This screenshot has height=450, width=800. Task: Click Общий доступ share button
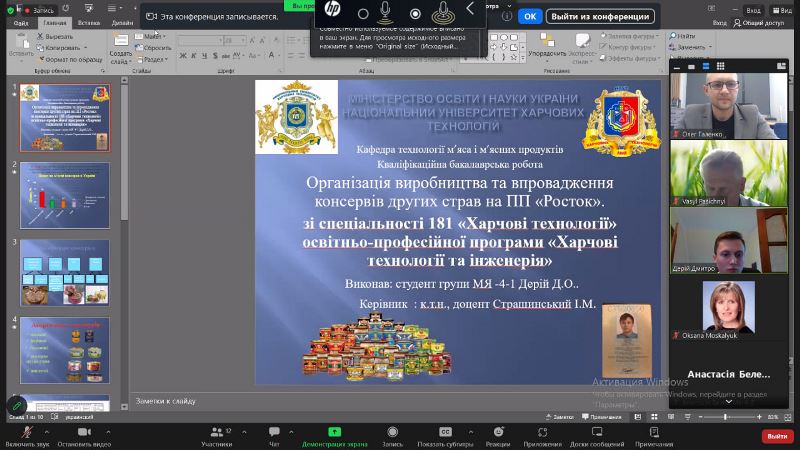tap(759, 23)
